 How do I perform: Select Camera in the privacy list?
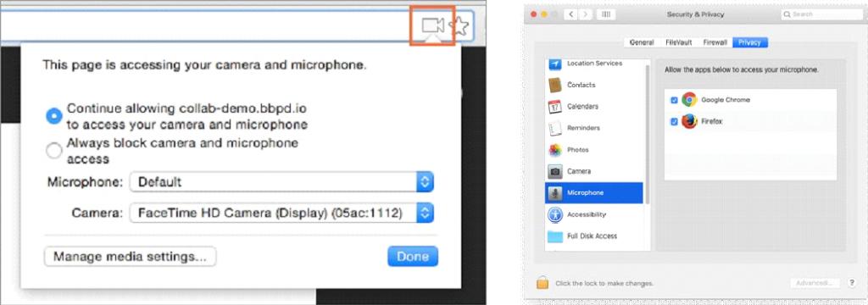594,171
